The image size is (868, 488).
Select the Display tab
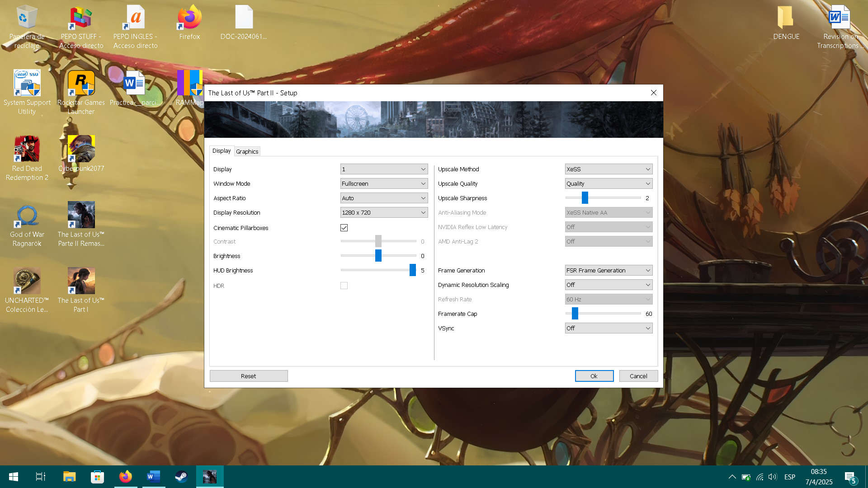point(222,151)
